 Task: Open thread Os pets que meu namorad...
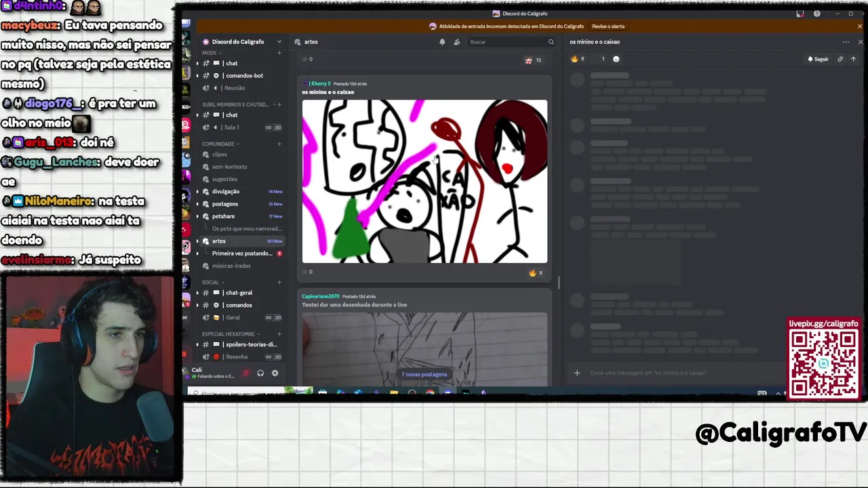point(247,228)
